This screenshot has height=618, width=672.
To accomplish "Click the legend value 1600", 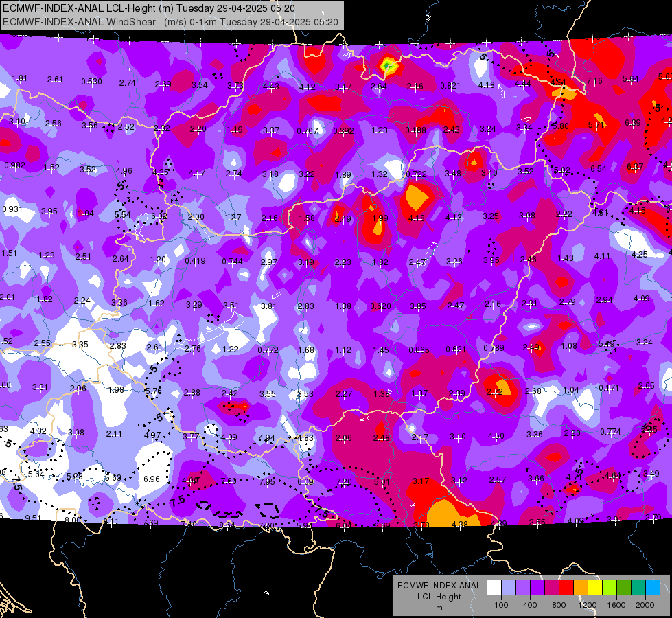I will (616, 605).
